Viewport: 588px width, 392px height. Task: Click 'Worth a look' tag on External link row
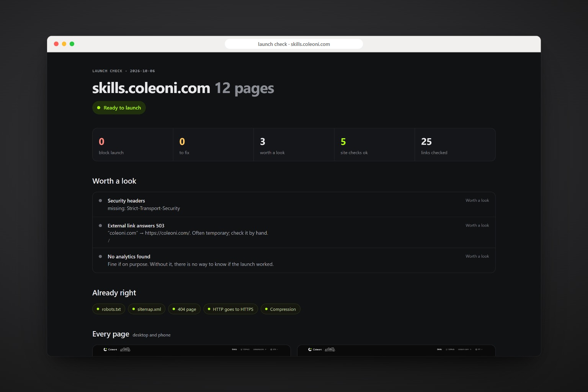point(477,225)
